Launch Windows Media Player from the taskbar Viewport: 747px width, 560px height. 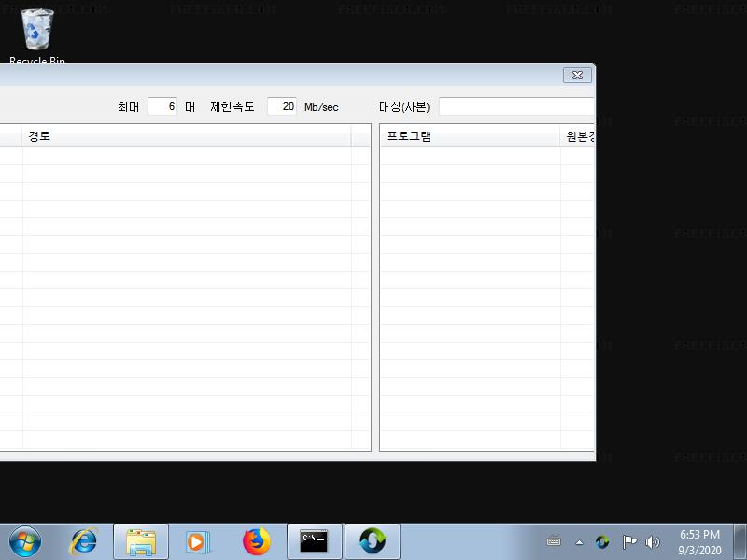point(197,541)
